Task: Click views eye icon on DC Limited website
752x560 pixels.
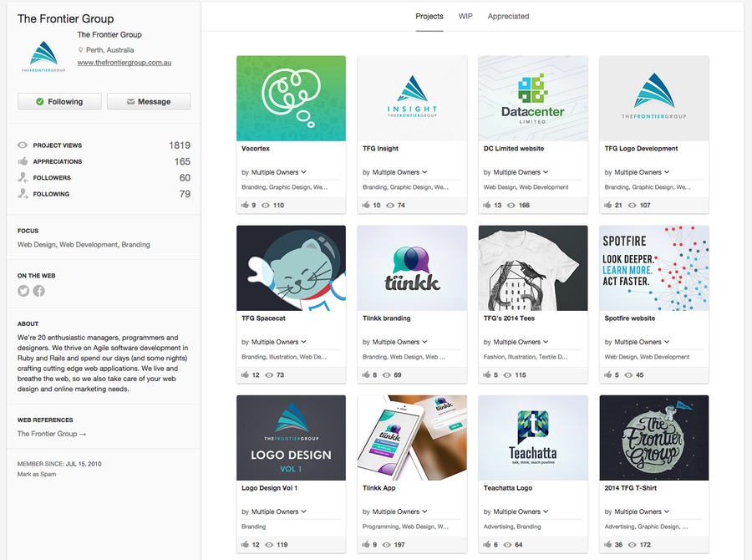Action: pyautogui.click(x=511, y=206)
